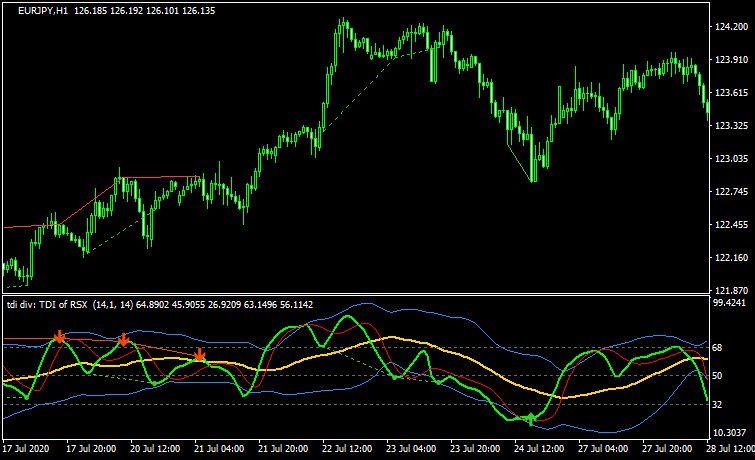Click the 123.035 price axis label

click(733, 159)
